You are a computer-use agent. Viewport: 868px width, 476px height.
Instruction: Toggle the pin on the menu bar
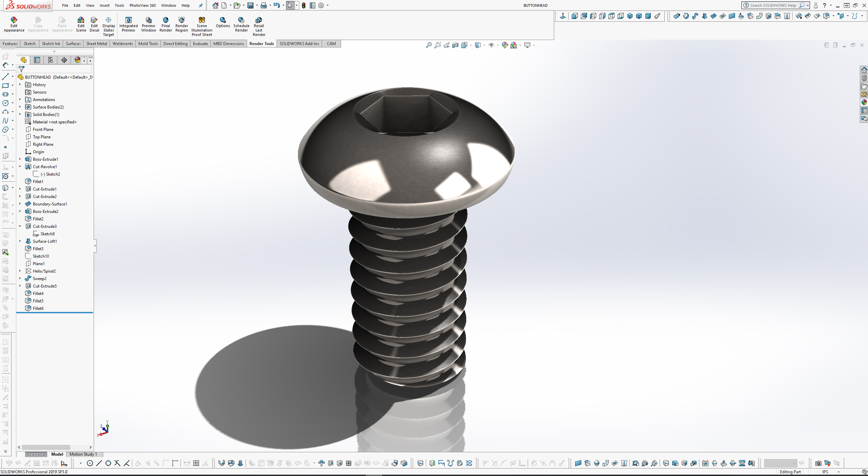(201, 5)
